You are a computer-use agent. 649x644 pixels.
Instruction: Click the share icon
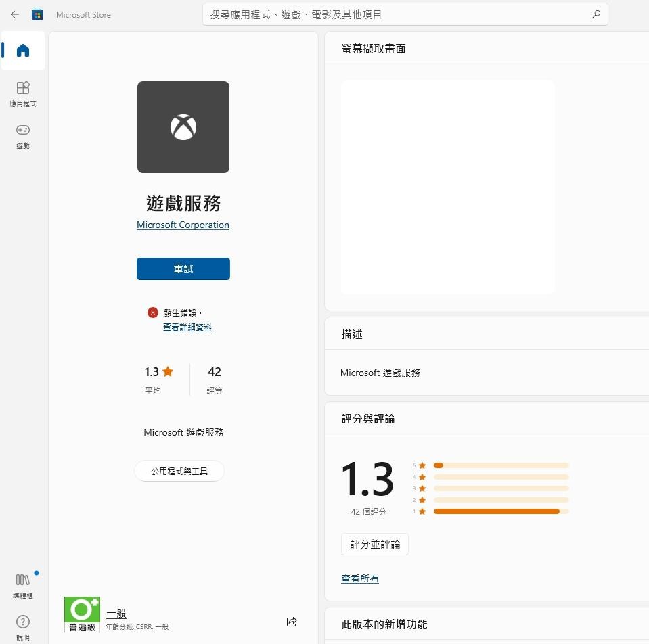tap(292, 622)
